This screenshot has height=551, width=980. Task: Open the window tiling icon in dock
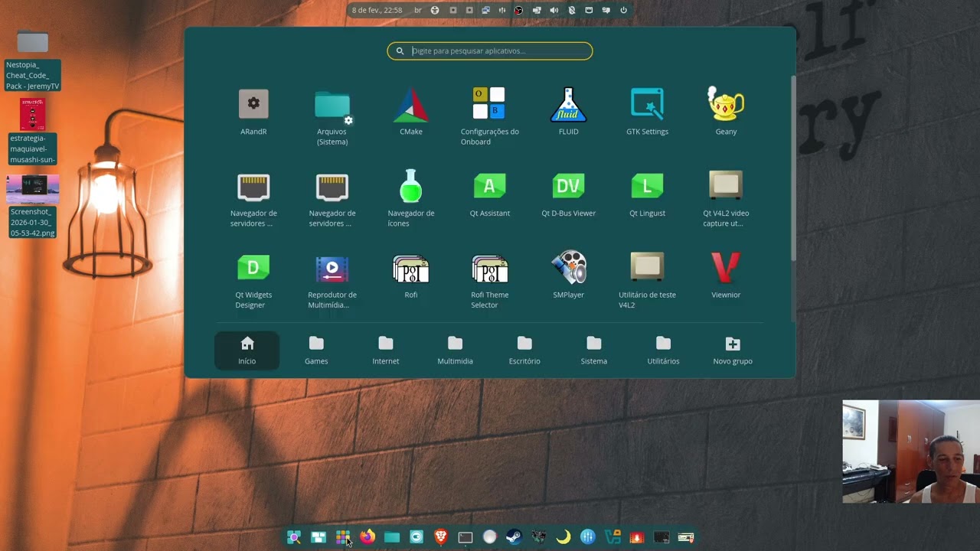pos(318,537)
